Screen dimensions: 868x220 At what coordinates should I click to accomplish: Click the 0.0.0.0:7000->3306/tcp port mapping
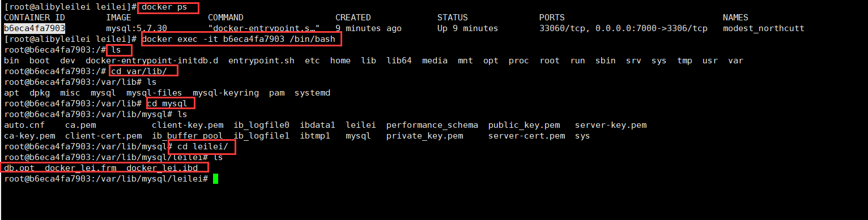(x=651, y=28)
